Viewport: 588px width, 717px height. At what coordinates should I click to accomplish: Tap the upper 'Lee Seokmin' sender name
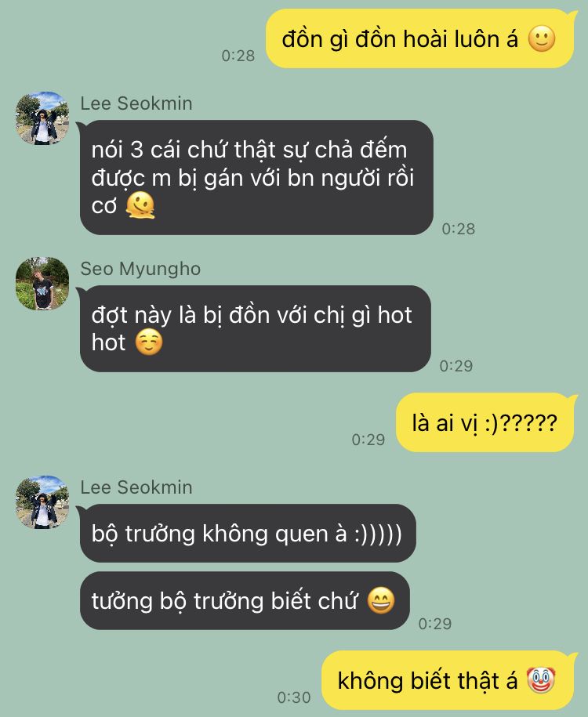(x=136, y=103)
